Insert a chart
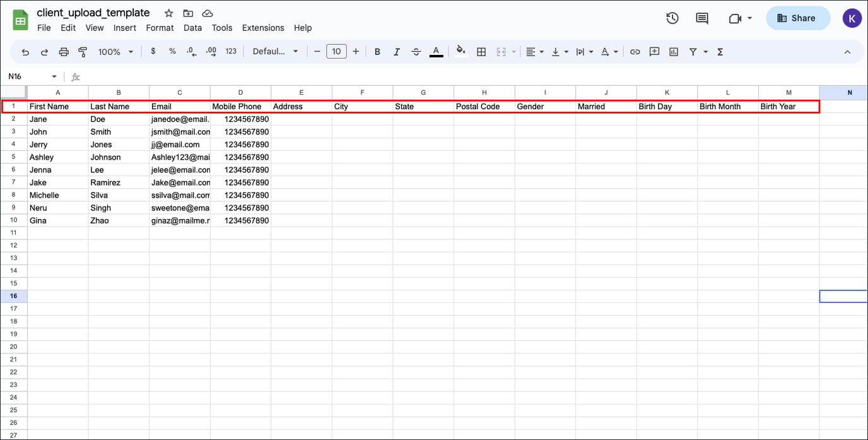Screen dimensions: 868x440 pos(673,52)
